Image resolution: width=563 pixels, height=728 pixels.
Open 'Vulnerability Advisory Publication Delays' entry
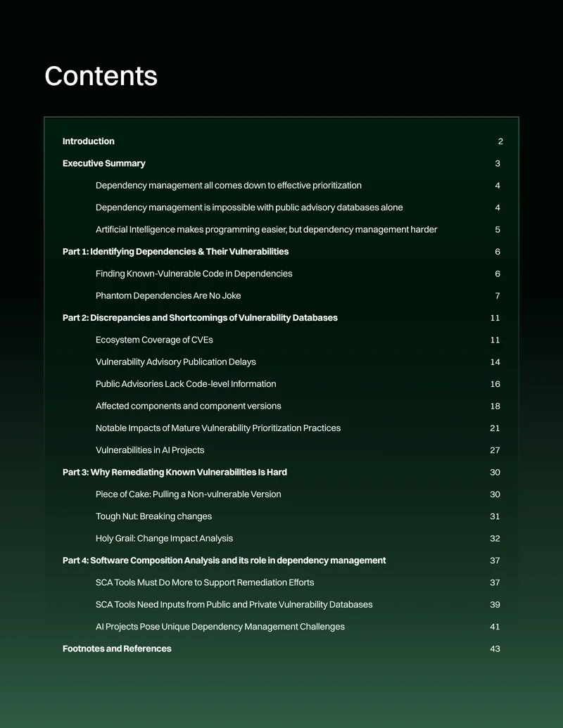coord(176,362)
